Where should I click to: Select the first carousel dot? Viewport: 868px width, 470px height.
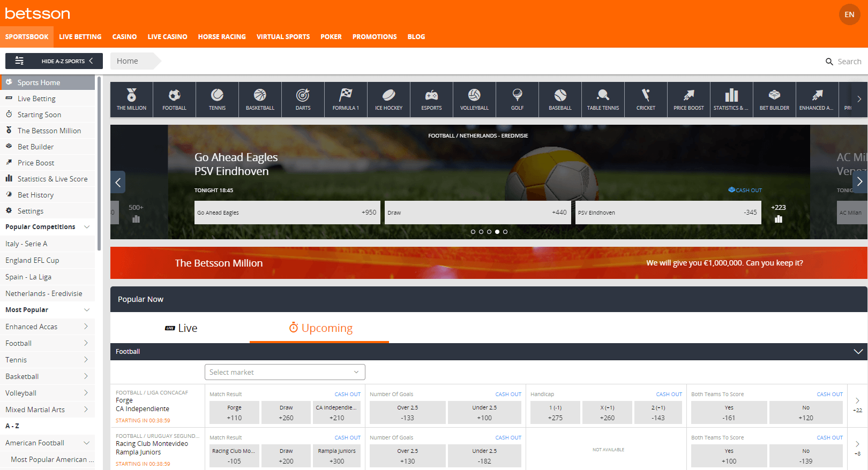click(473, 232)
